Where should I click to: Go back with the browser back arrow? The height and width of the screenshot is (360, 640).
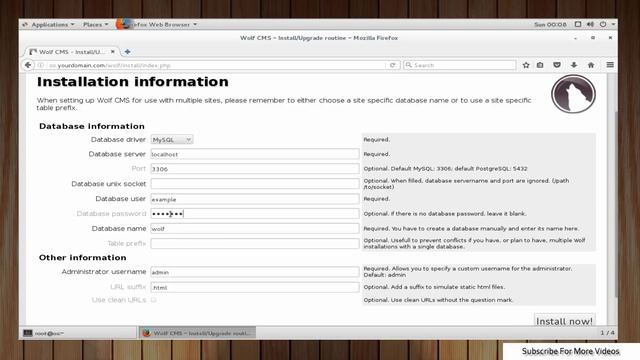(28, 65)
